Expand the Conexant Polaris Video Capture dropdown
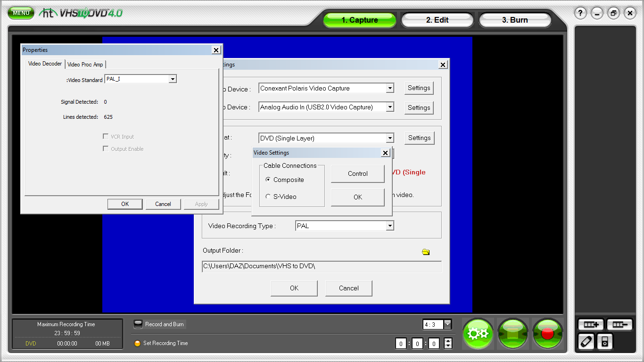The height and width of the screenshot is (362, 644). (390, 88)
